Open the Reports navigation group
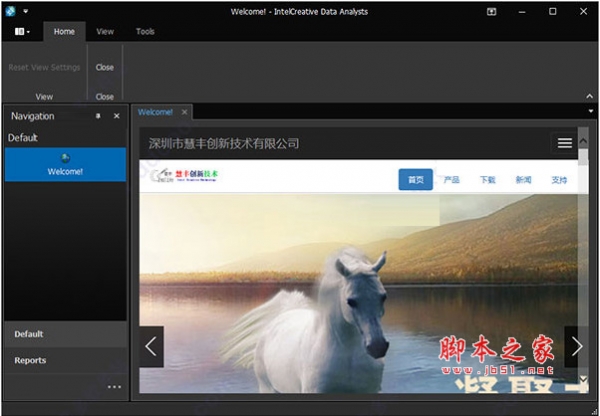This screenshot has width=600, height=416. (66, 361)
